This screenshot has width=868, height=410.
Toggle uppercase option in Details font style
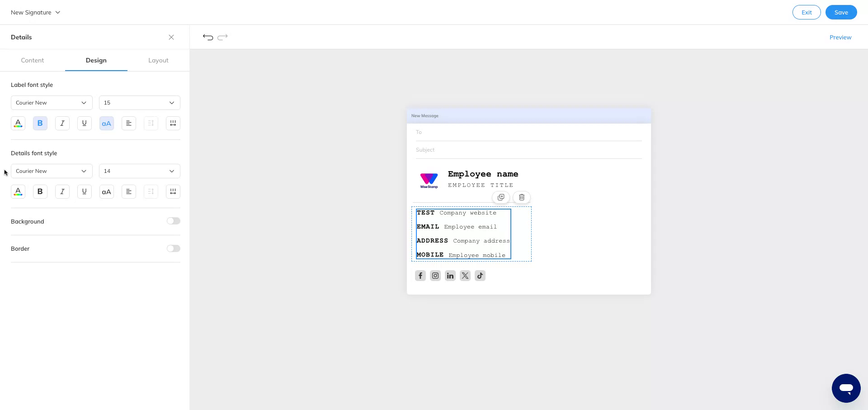[106, 191]
